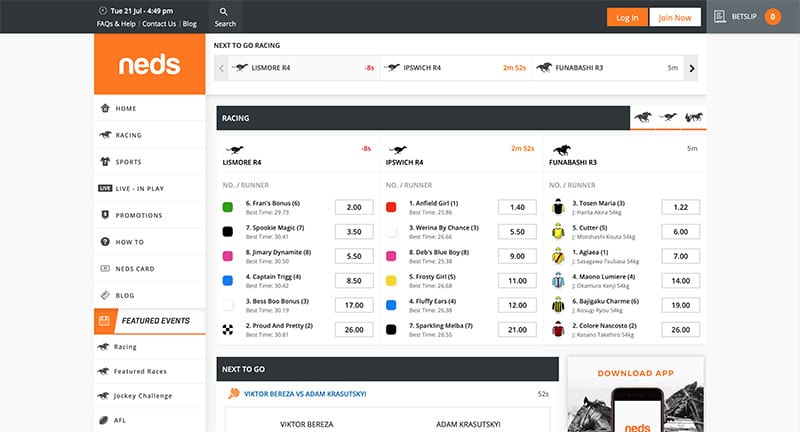Viewport: 800px width, 432px height.
Task: Select Frosty Girl odds 11.00
Action: pyautogui.click(x=517, y=281)
